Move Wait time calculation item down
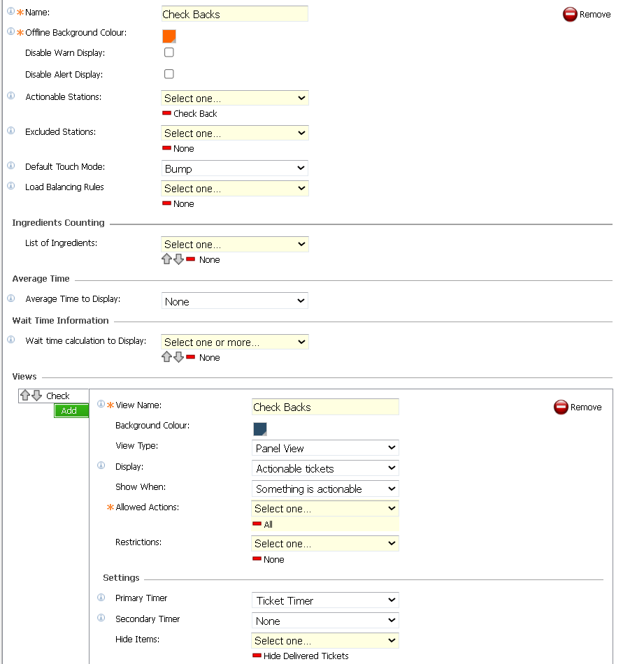 click(x=178, y=357)
